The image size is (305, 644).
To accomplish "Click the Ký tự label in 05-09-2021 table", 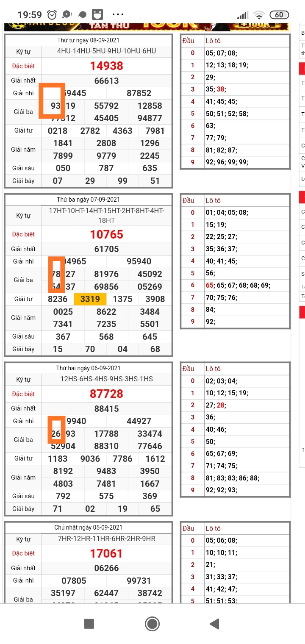I will 23,539.
